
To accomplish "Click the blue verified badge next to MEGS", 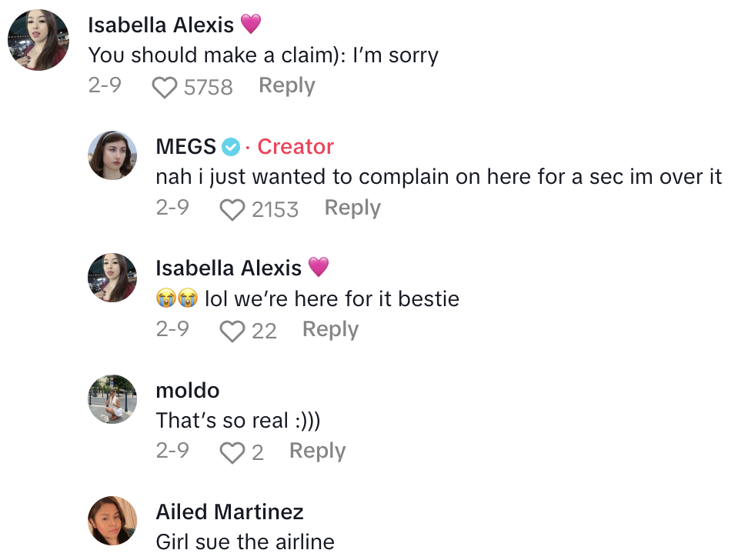I will (231, 146).
